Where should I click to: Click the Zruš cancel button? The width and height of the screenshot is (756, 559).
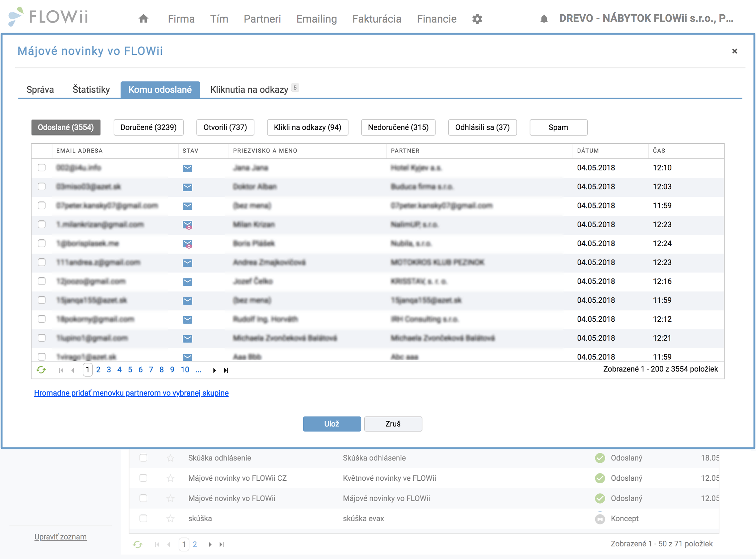click(x=393, y=424)
